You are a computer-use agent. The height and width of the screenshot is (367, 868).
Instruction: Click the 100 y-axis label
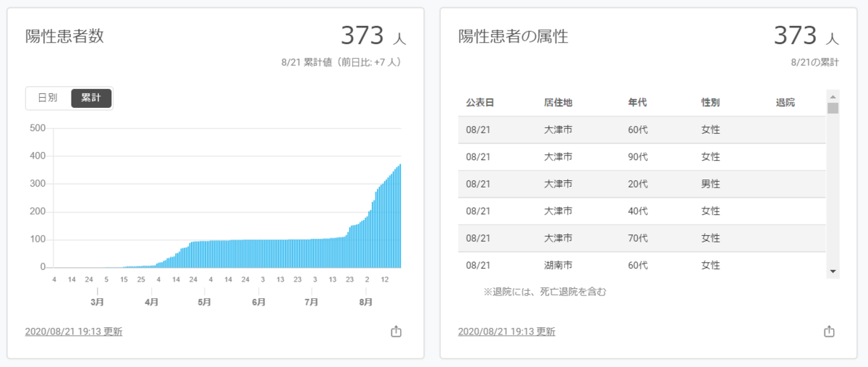pyautogui.click(x=38, y=240)
